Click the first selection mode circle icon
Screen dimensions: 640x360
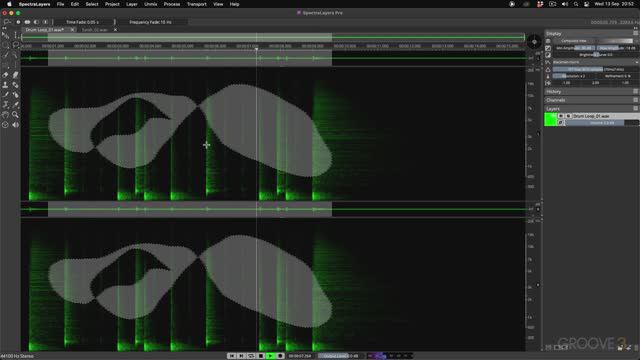click(x=18, y=22)
